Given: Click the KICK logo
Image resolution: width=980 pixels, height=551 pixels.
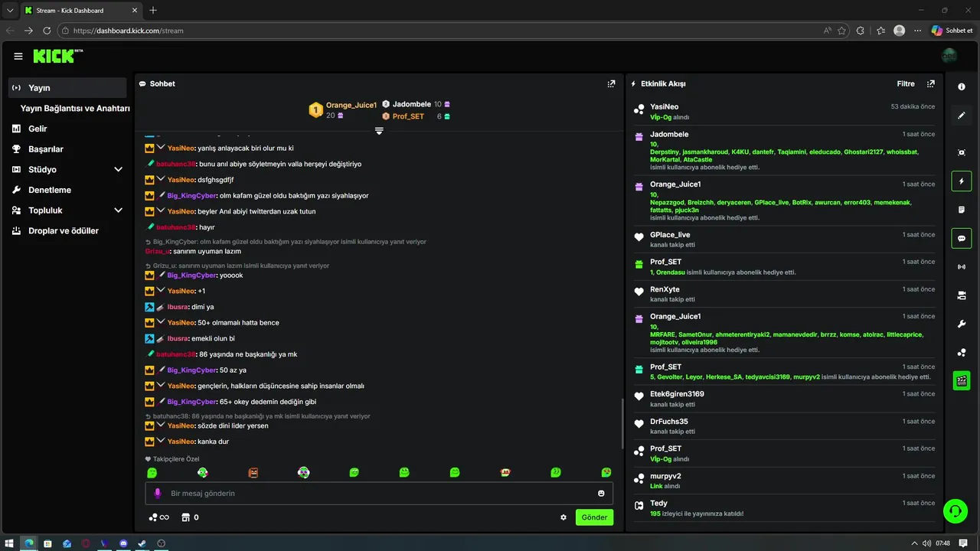Looking at the screenshot, I should (x=58, y=56).
